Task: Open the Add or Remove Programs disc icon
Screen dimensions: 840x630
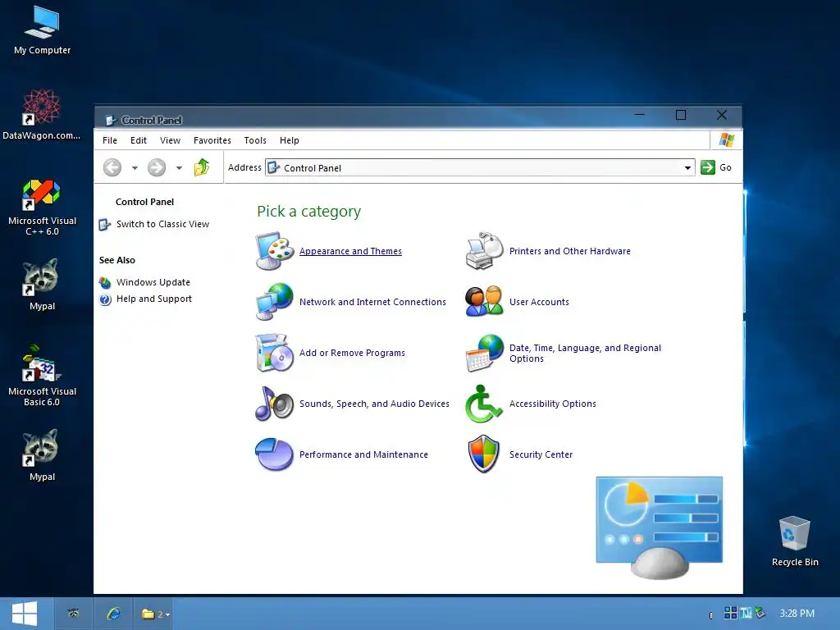Action: tap(275, 353)
